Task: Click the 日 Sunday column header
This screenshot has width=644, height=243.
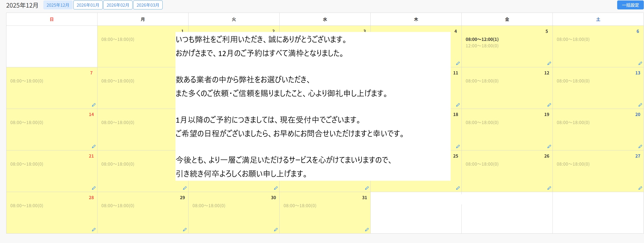Action: (x=52, y=19)
